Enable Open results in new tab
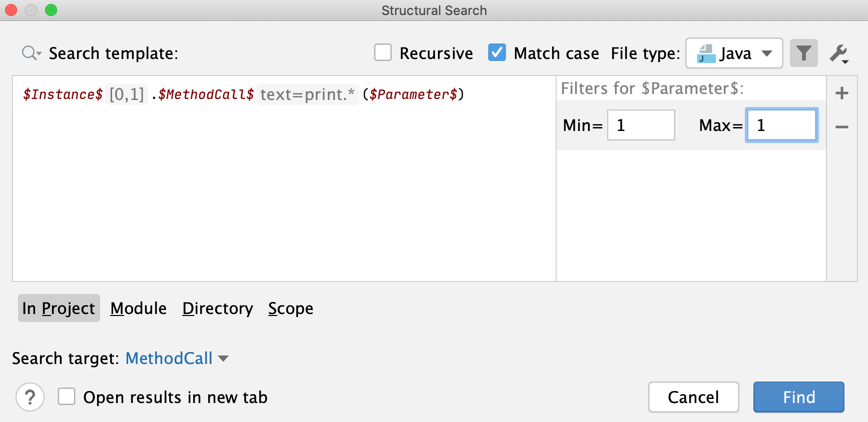Image resolution: width=868 pixels, height=422 pixels. [67, 397]
